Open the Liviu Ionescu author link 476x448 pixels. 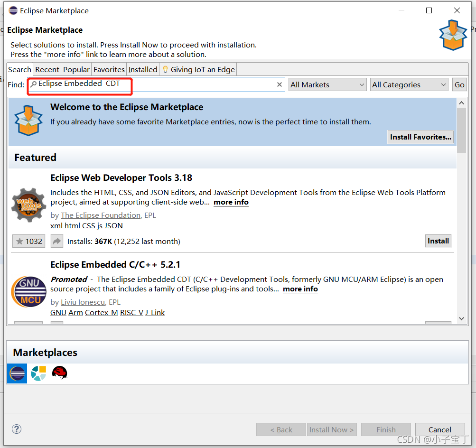(x=83, y=302)
